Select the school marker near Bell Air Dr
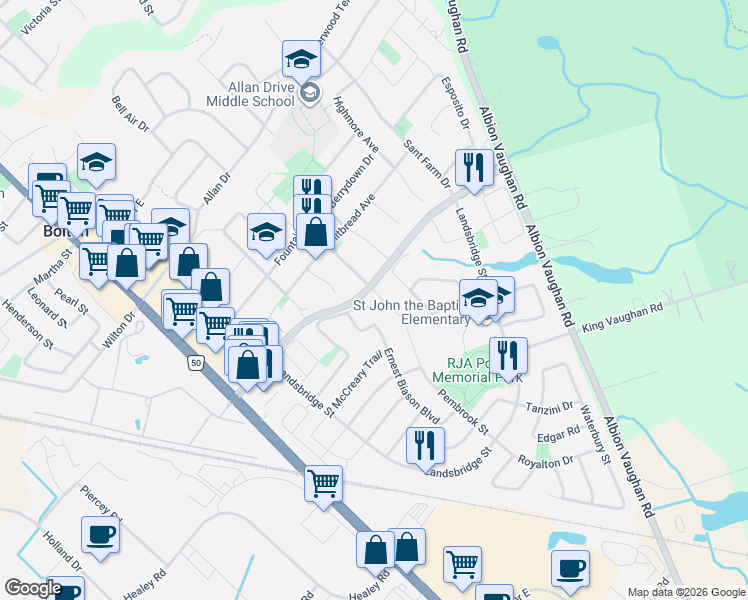The image size is (748, 600). 96,165
